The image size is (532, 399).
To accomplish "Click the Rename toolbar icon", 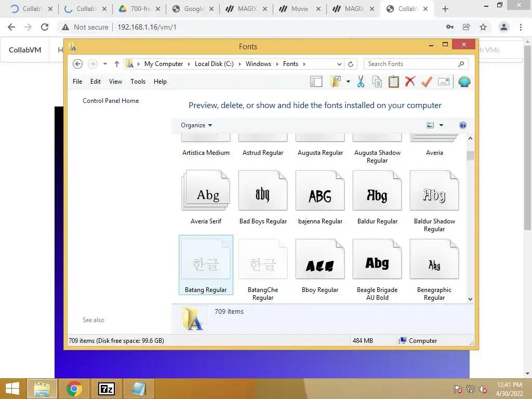I will [444, 82].
